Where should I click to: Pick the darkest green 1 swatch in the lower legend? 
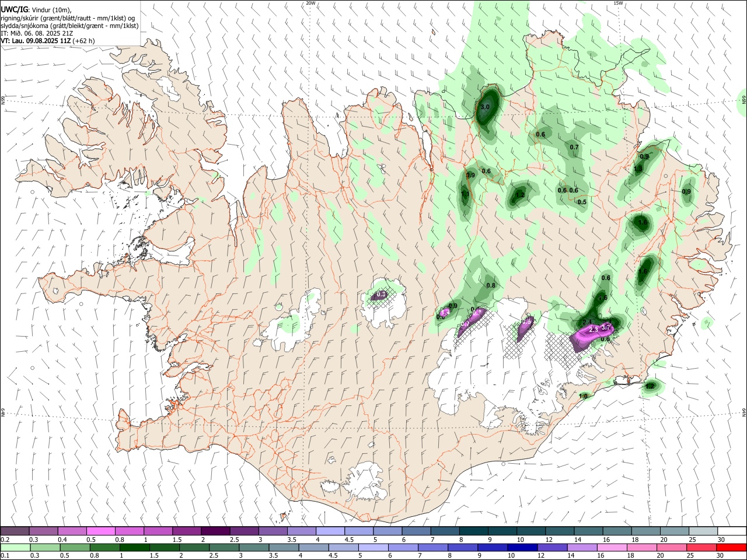click(134, 547)
